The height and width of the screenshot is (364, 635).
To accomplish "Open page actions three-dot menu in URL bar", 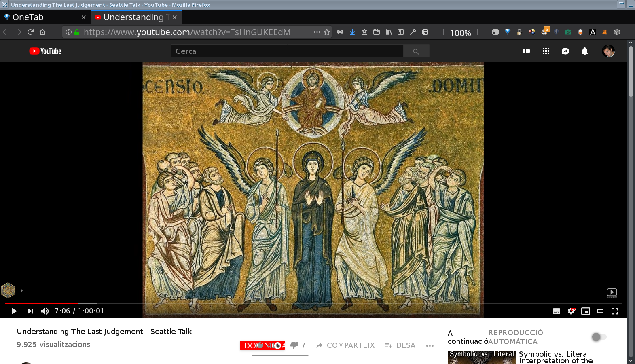I will click(x=317, y=32).
